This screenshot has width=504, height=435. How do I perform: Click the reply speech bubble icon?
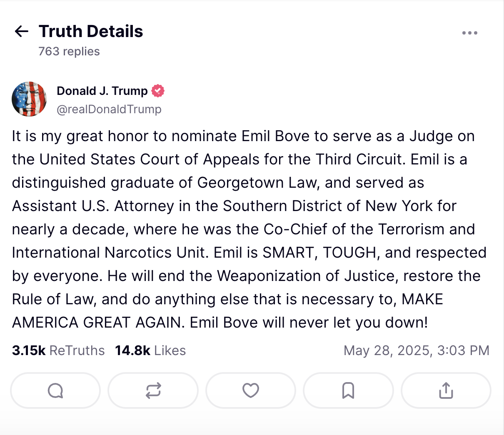55,390
